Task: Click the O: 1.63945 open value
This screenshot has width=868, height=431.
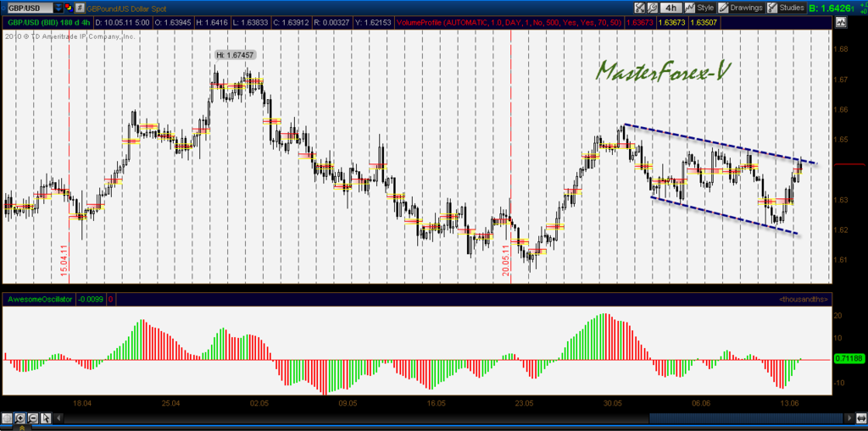Action: coord(174,23)
